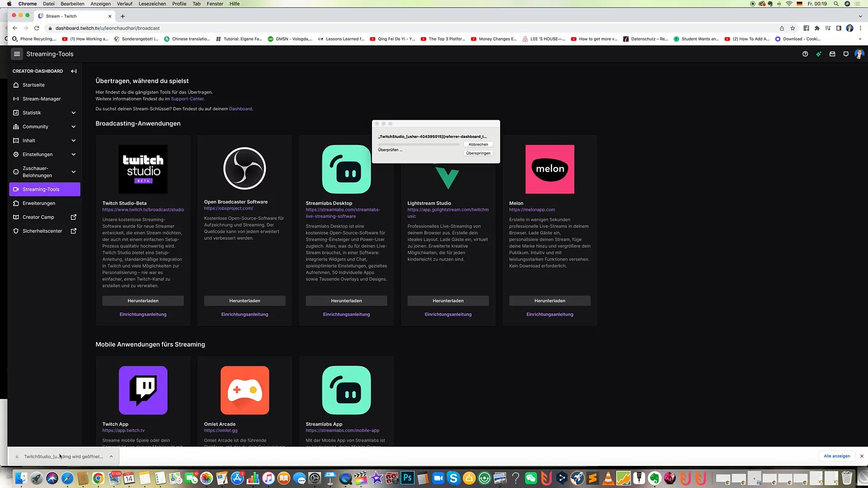Click the Twitch Studio Beta logo
This screenshot has width=868, height=488.
pyautogui.click(x=143, y=169)
